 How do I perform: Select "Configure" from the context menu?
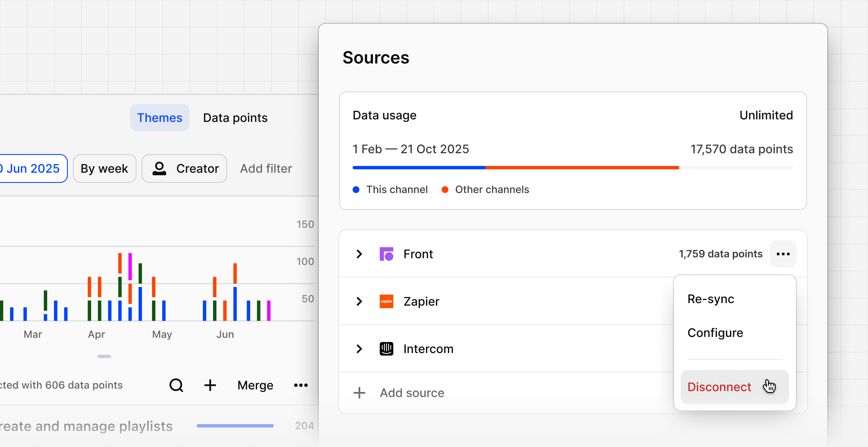click(715, 333)
